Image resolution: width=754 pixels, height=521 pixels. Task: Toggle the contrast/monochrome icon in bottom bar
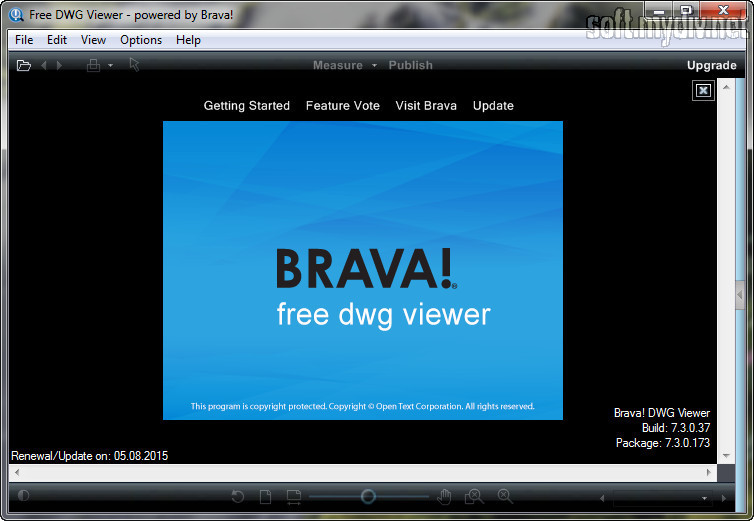pos(23,496)
